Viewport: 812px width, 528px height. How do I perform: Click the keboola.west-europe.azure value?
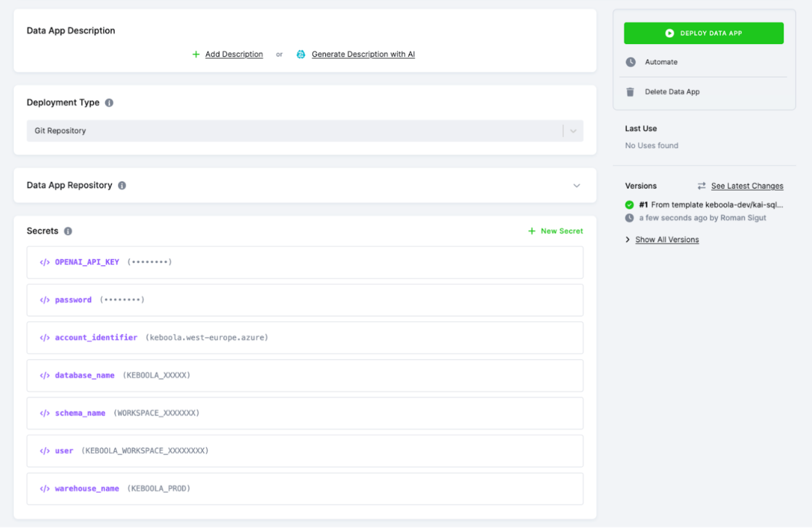(x=207, y=338)
